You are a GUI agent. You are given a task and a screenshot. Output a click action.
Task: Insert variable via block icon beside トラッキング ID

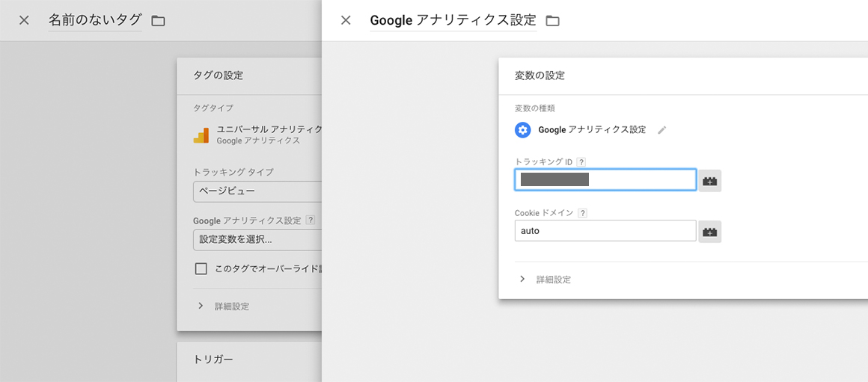(709, 181)
